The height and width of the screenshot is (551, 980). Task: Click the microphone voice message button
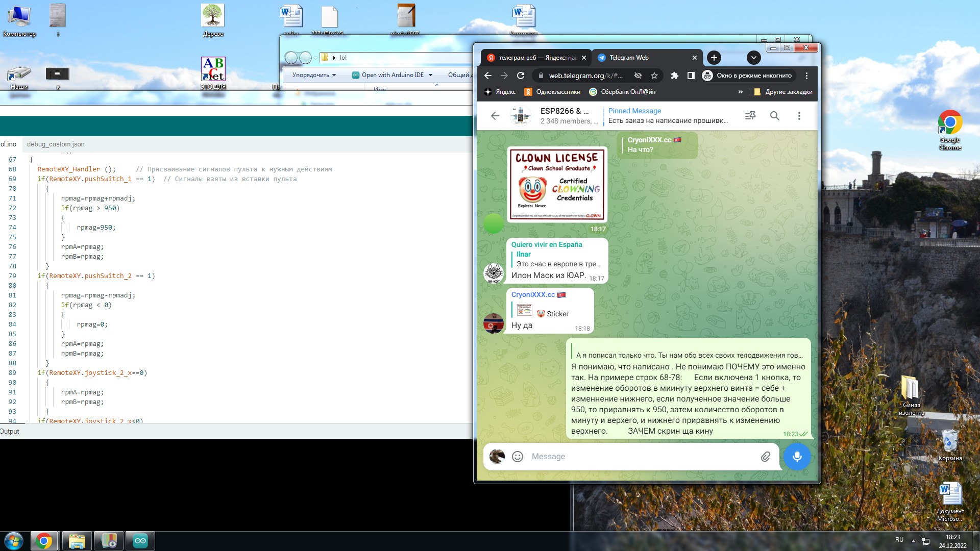(797, 457)
